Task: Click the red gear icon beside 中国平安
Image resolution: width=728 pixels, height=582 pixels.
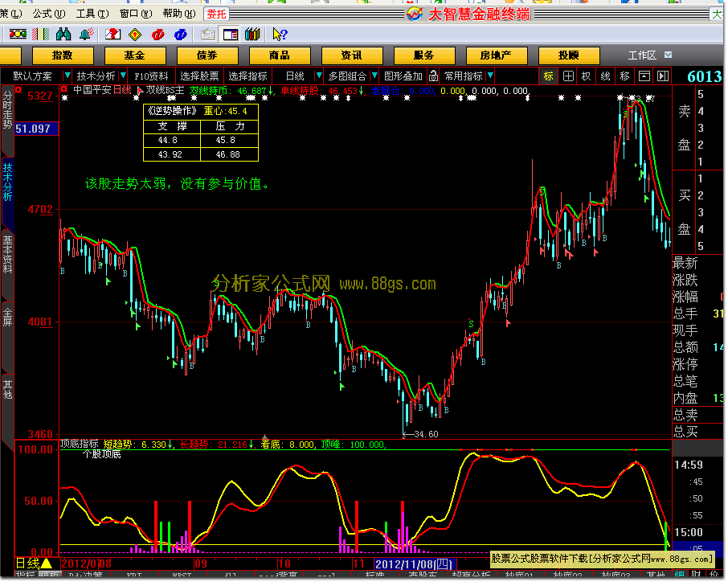Action: (64, 89)
